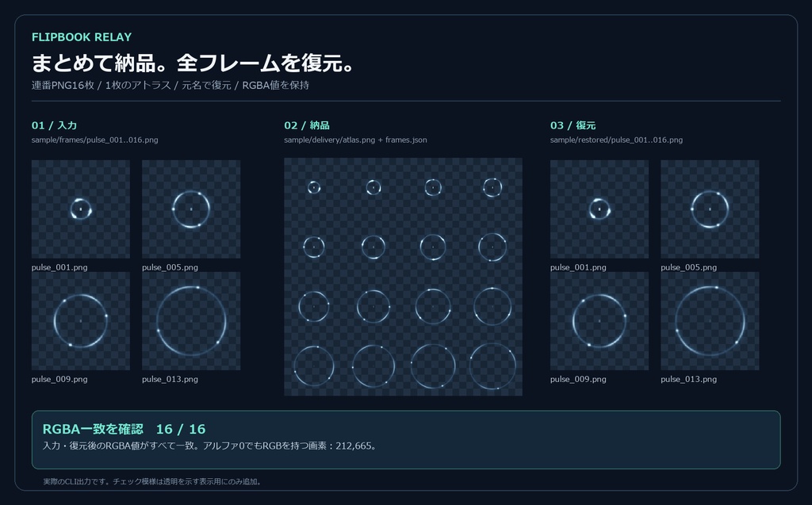Click the 03 / 復元 section header
This screenshot has width=812, height=505.
[x=573, y=125]
